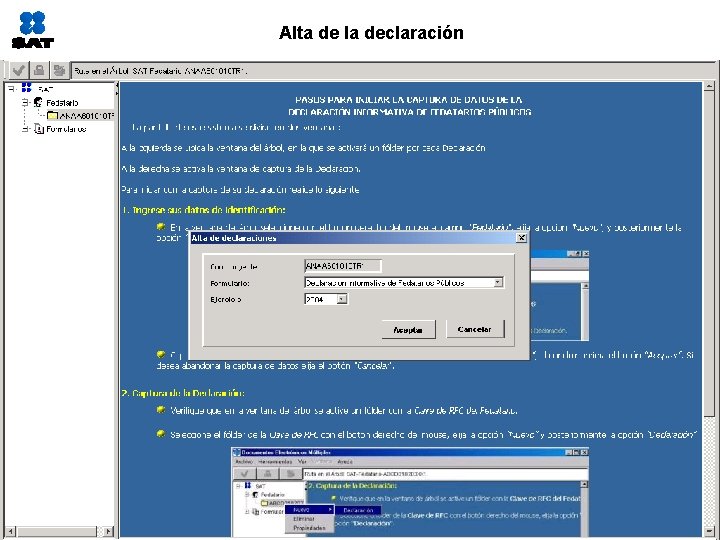Collapse the SAT root tree node
720x540 pixels.
click(12, 88)
